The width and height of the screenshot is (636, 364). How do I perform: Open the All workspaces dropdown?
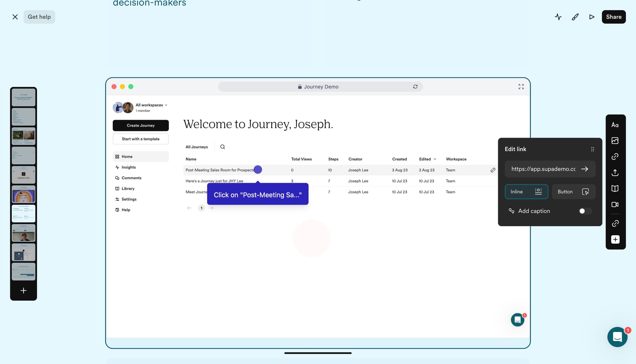click(x=151, y=105)
